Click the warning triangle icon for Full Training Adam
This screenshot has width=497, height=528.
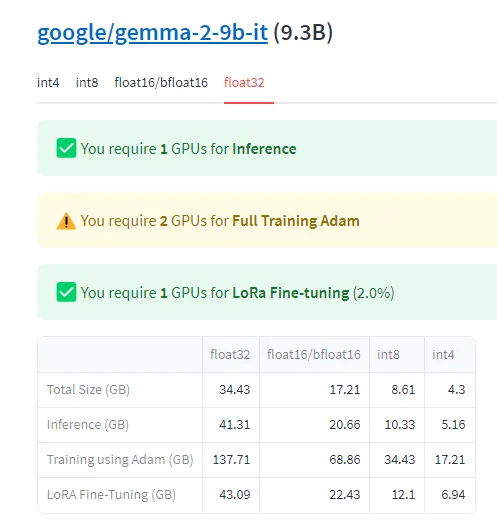[66, 221]
